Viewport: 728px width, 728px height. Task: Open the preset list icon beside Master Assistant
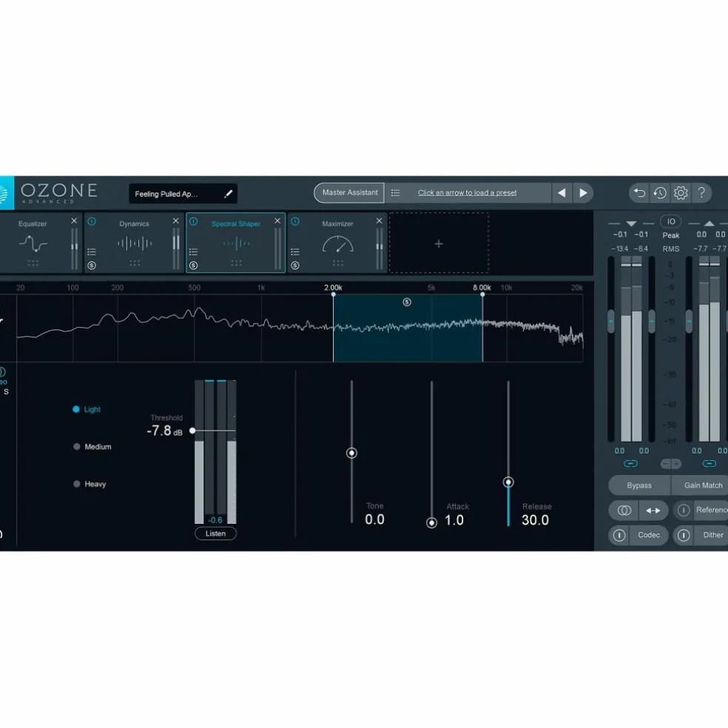395,192
